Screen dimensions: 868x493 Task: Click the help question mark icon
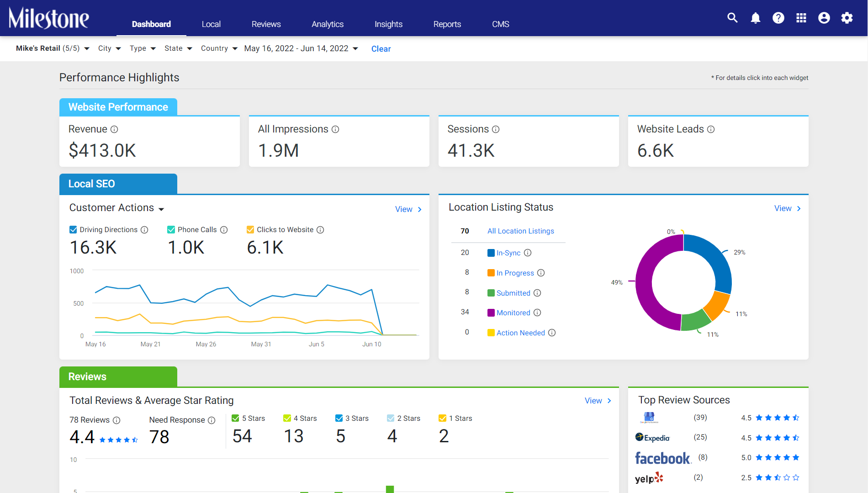point(778,18)
